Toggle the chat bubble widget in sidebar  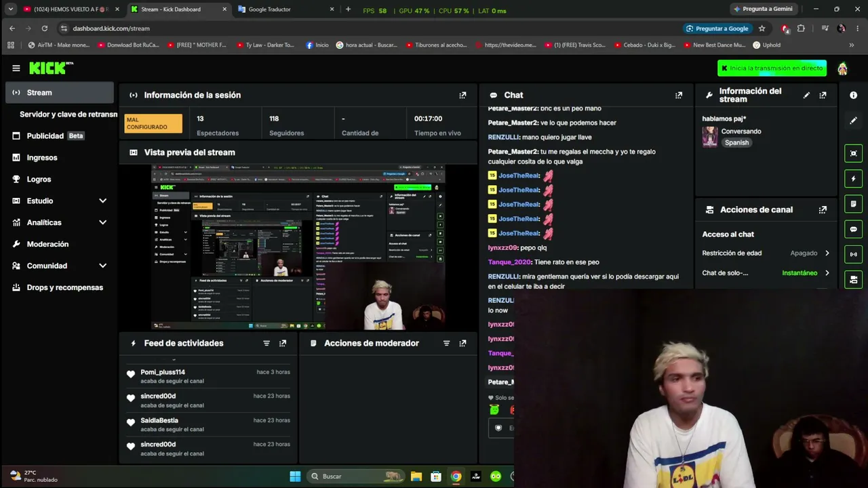click(x=853, y=229)
